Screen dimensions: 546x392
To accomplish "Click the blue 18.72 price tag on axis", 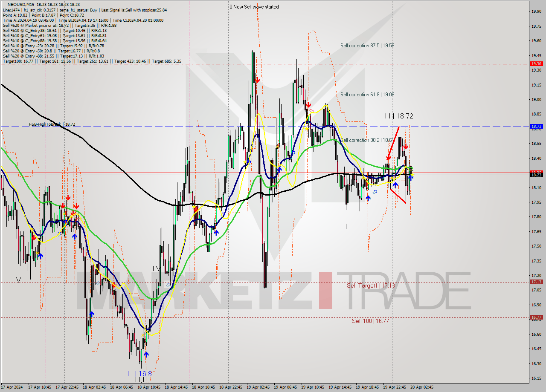I will (x=536, y=127).
